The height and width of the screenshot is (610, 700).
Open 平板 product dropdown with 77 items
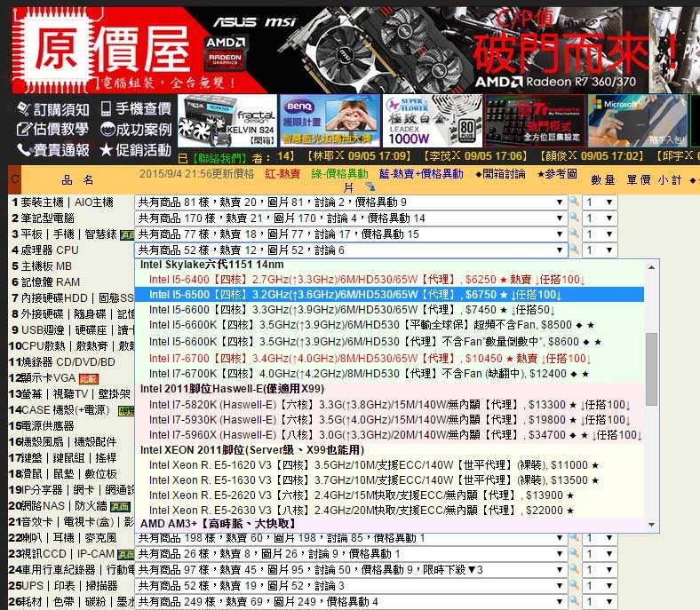tap(351, 234)
